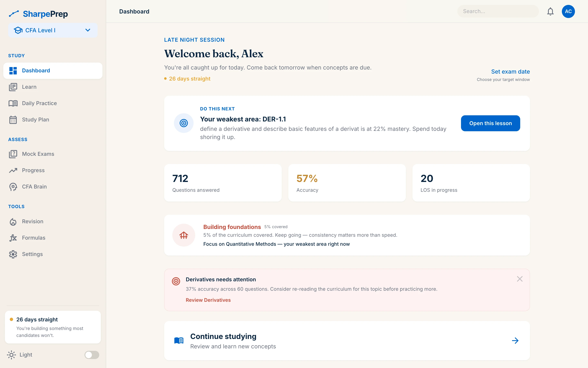Open the Dashboard menu item
588x368 pixels.
point(53,71)
